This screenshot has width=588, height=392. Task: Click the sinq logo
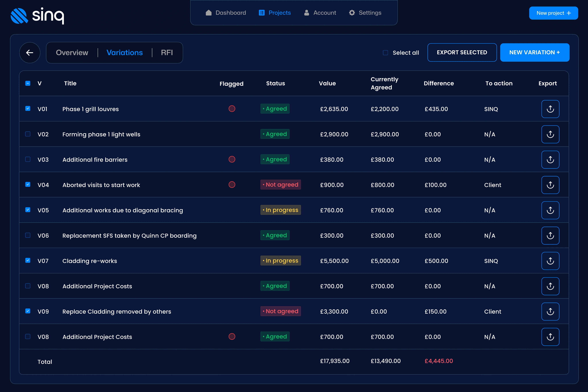tap(37, 16)
